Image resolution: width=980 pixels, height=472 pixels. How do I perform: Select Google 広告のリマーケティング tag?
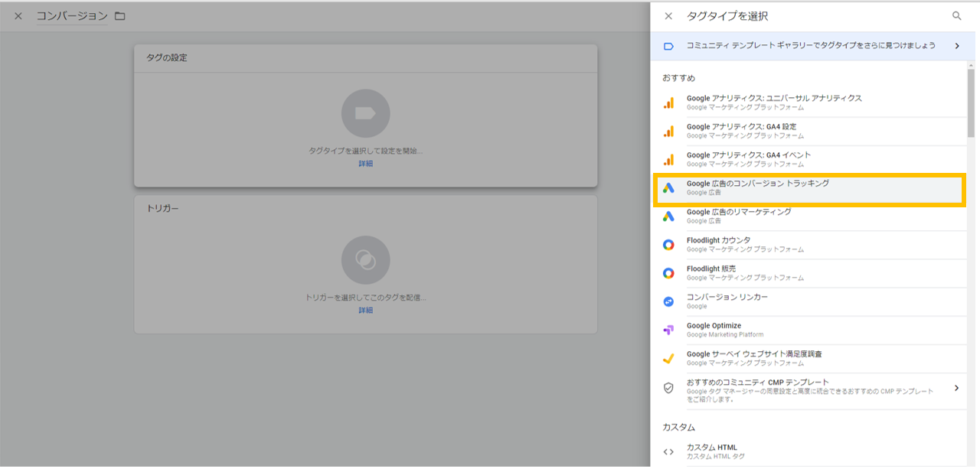click(814, 216)
